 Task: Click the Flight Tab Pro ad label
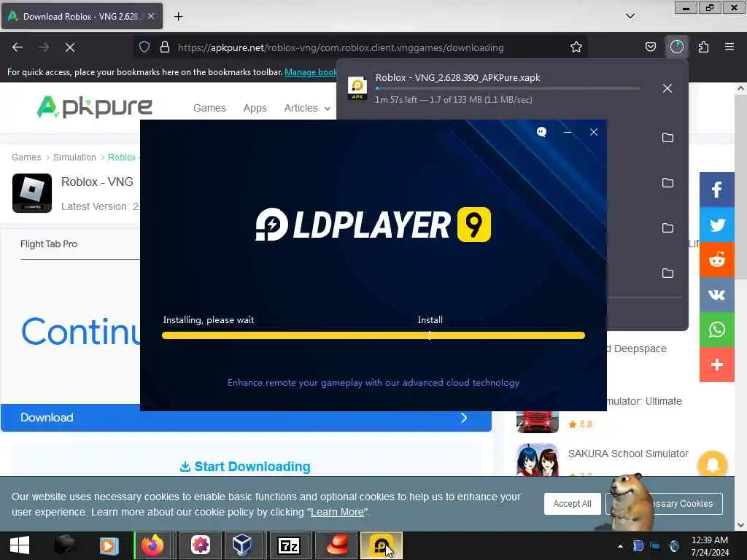point(49,244)
